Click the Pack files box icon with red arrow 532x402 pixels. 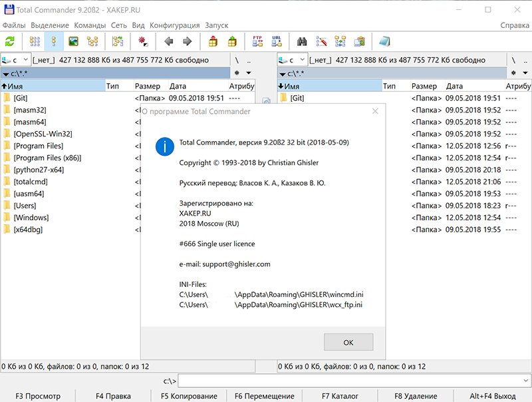(x=213, y=41)
